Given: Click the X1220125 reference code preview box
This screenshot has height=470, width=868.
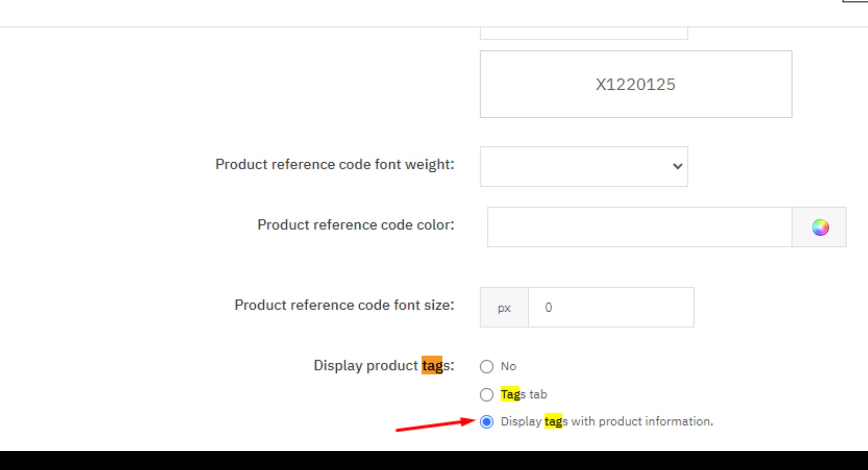Looking at the screenshot, I should click(636, 84).
